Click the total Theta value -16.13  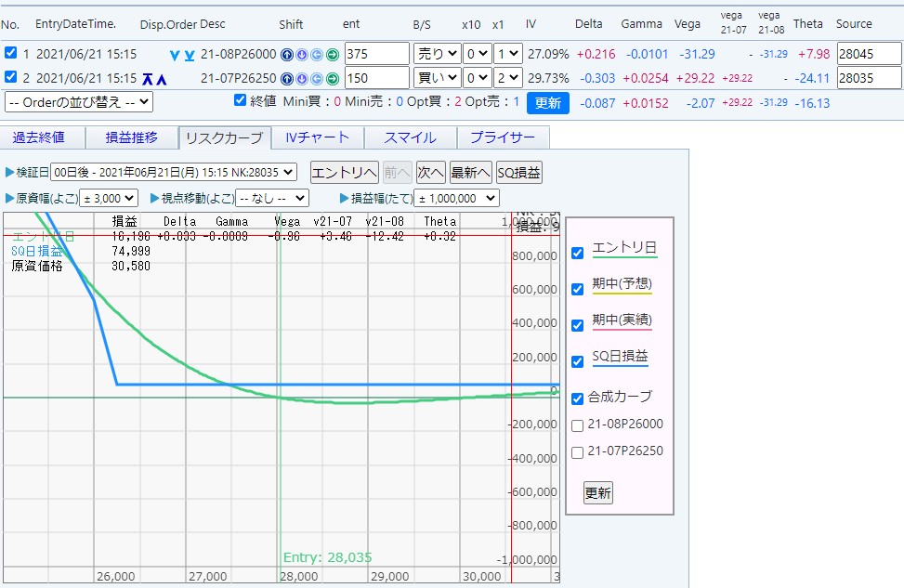coord(812,103)
